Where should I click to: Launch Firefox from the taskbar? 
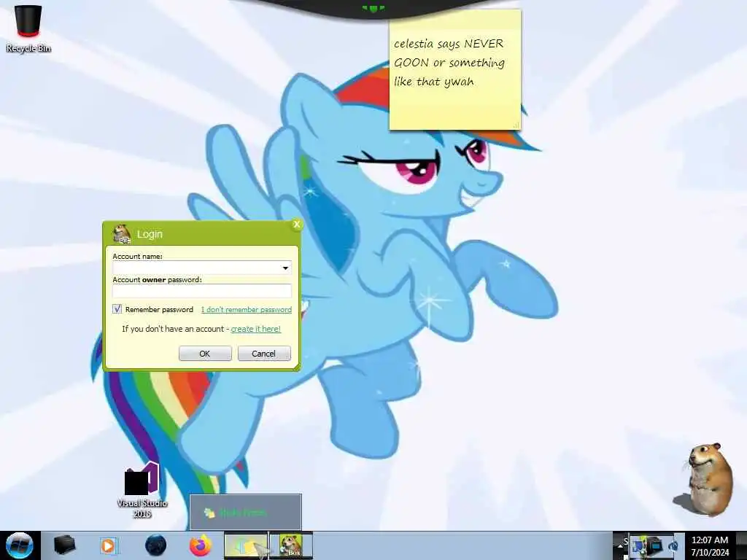click(200, 545)
